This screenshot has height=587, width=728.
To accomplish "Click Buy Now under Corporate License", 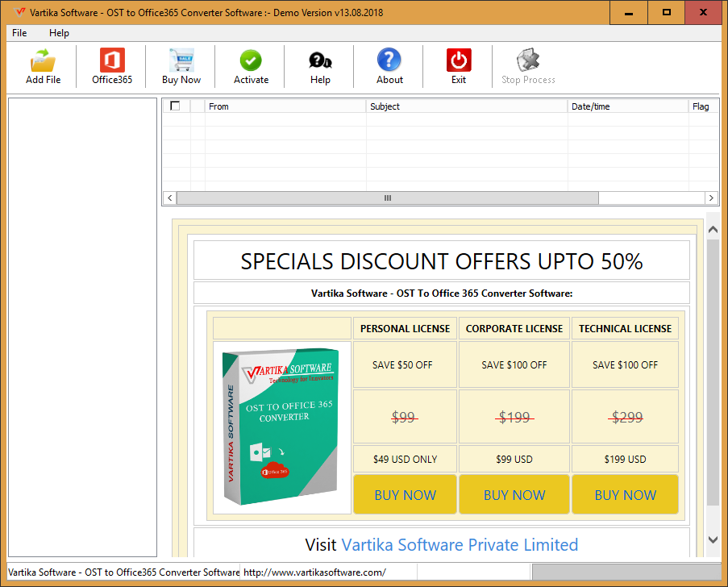I will (x=514, y=494).
